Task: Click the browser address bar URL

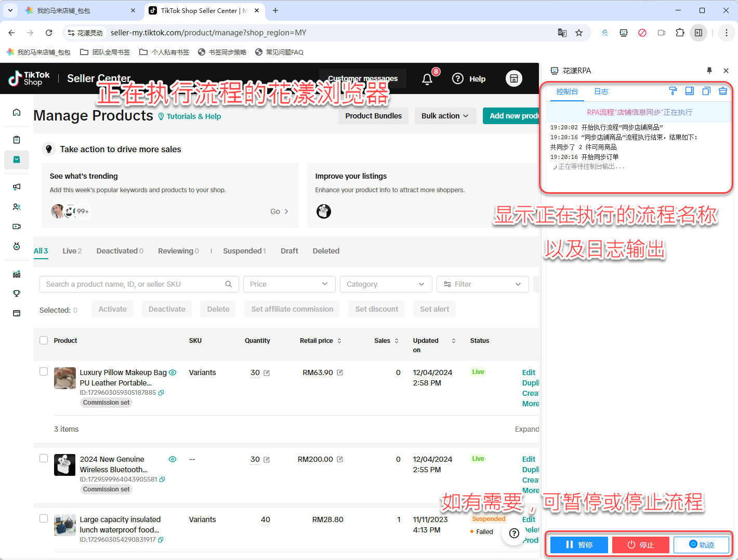Action: click(208, 33)
